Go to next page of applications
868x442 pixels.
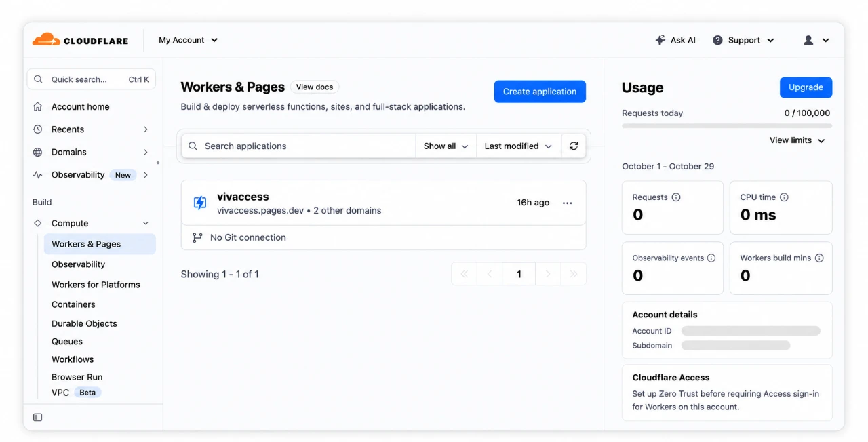point(548,274)
